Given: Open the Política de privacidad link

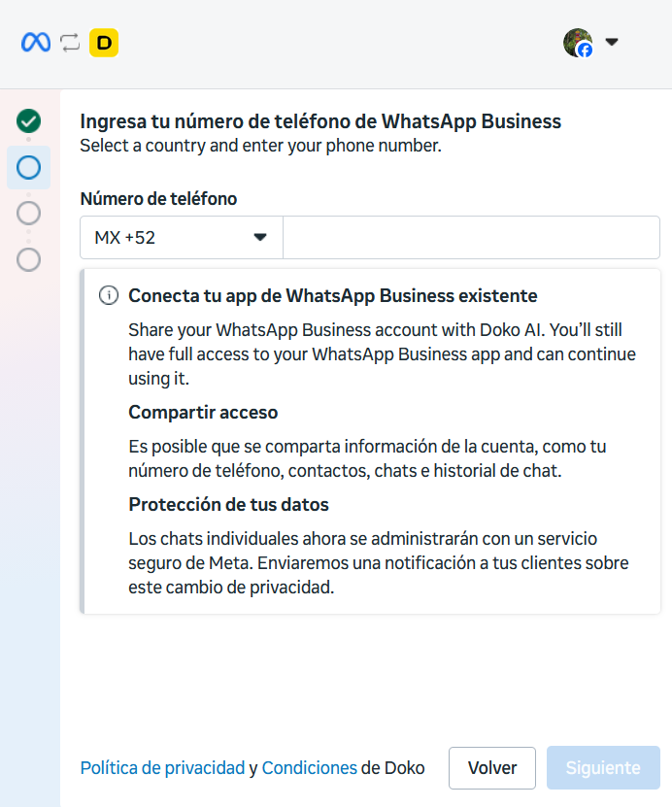Looking at the screenshot, I should [x=162, y=768].
